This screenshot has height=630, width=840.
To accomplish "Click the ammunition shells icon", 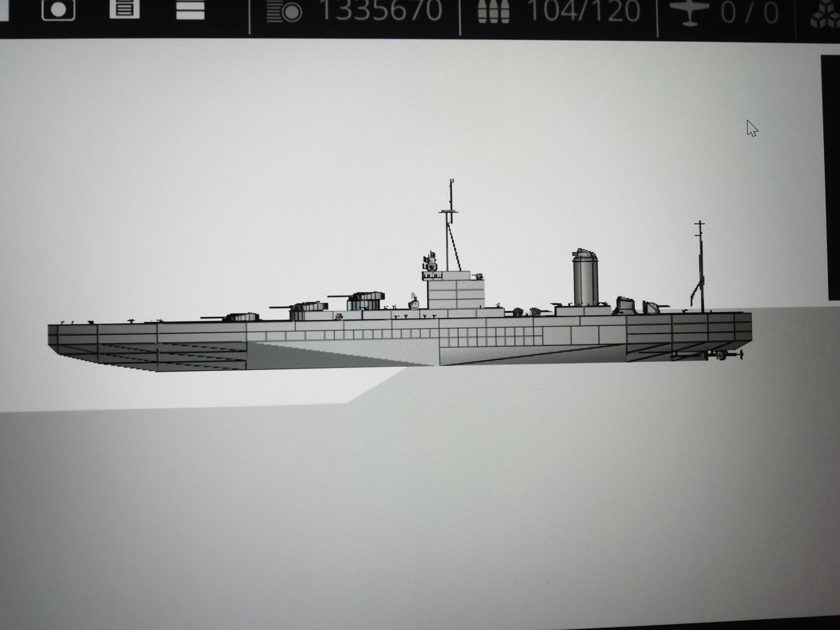I will click(494, 11).
